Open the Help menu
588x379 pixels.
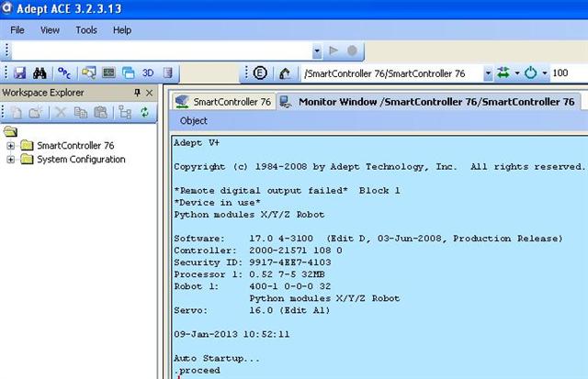point(122,30)
